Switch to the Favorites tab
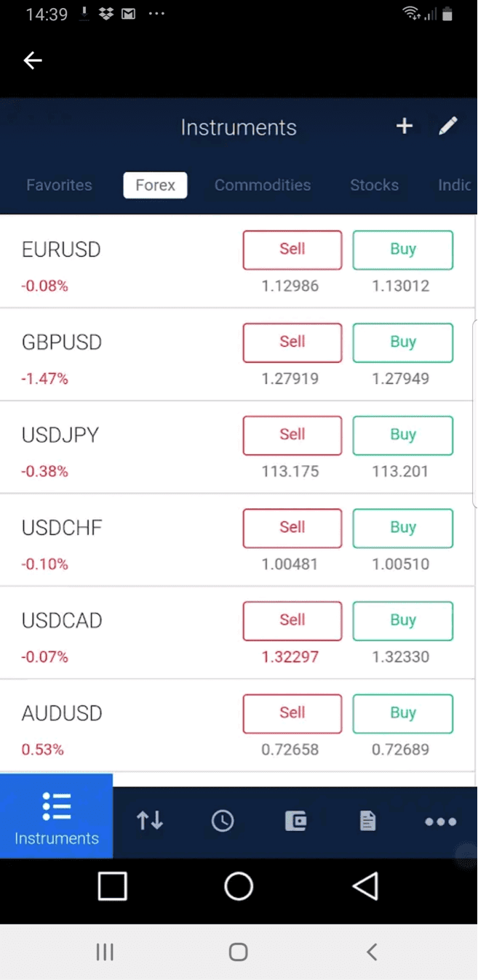This screenshot has height=980, width=478. pos(59,185)
